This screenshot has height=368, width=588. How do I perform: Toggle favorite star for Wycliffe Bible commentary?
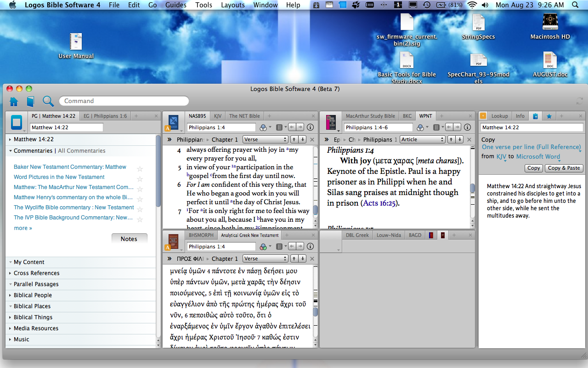(x=140, y=209)
